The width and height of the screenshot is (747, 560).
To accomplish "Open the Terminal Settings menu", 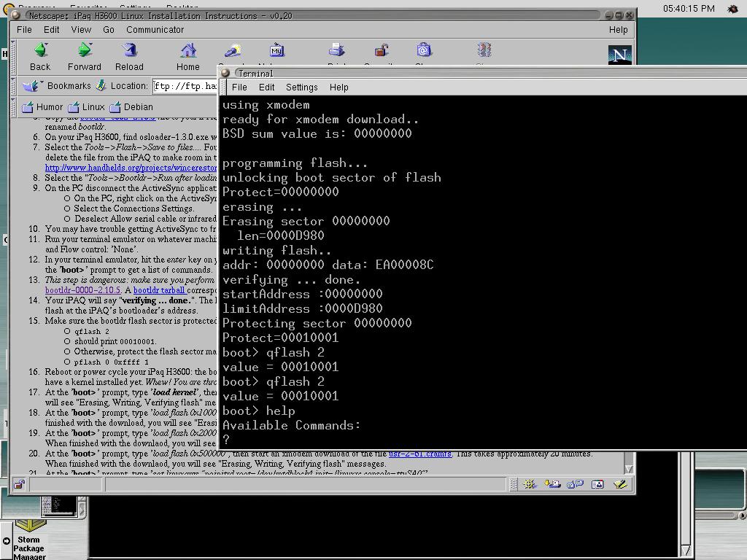I will (301, 87).
